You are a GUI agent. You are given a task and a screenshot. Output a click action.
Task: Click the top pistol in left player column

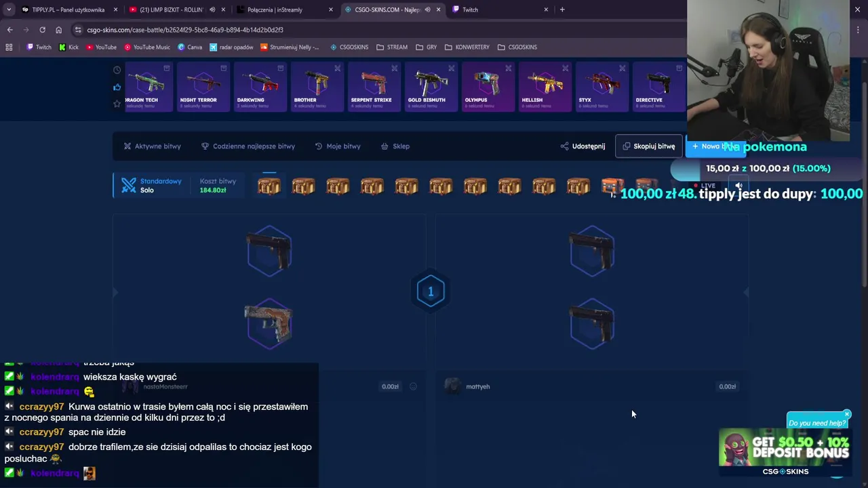[x=269, y=251]
